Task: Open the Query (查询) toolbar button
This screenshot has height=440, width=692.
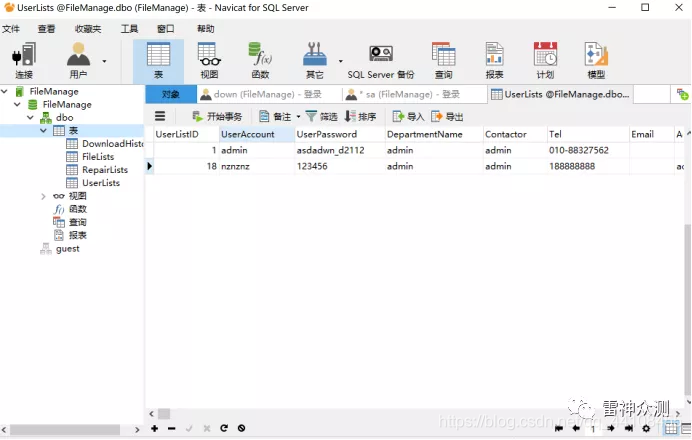Action: 444,60
